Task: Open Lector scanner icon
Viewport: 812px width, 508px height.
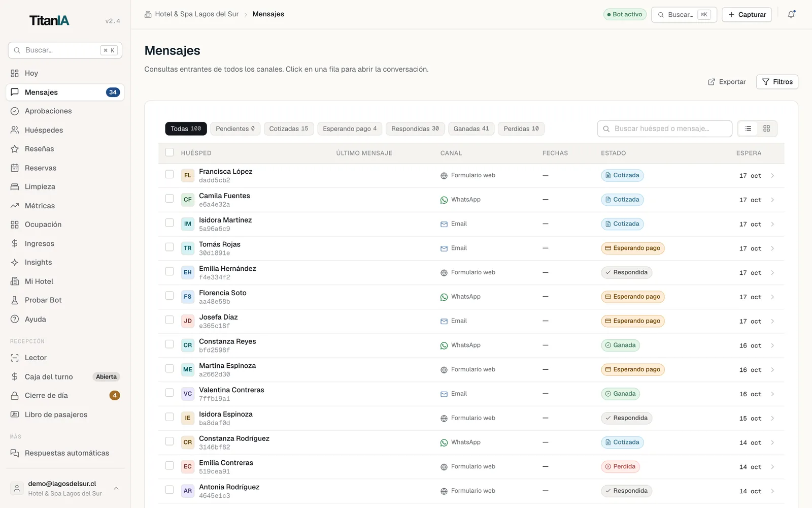Action: pyautogui.click(x=15, y=358)
